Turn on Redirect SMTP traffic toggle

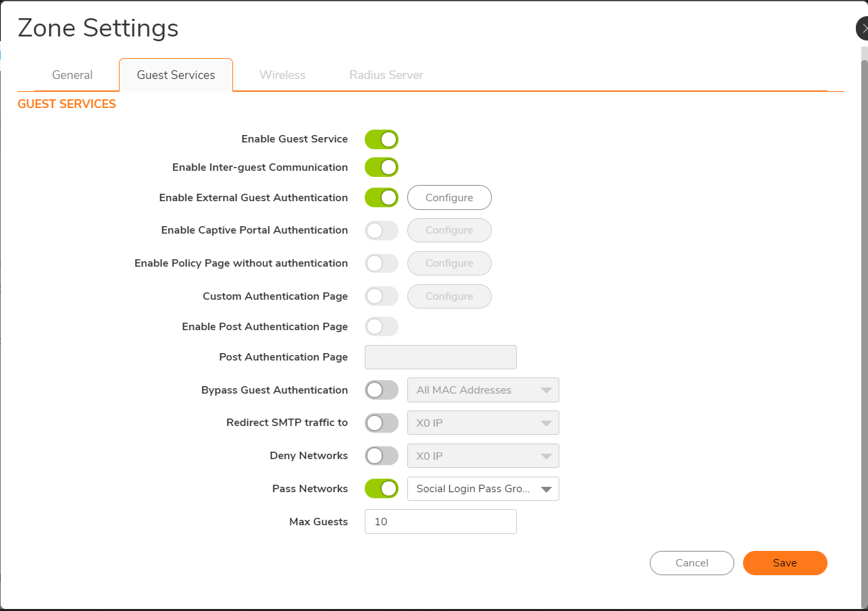point(381,423)
